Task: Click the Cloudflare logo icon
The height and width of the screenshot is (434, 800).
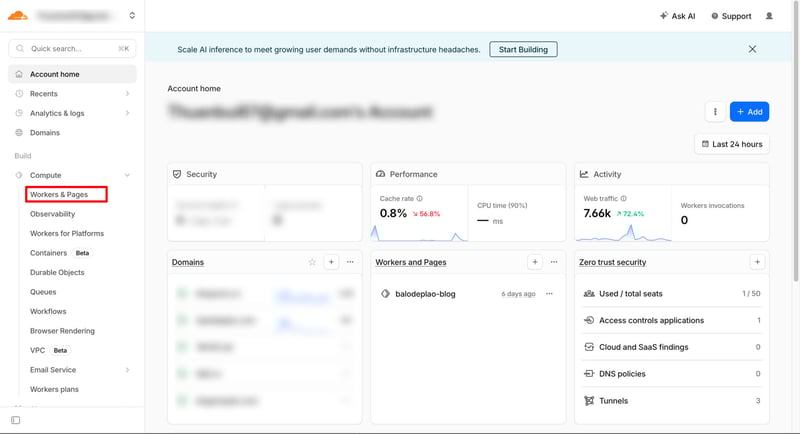Action: tap(17, 16)
